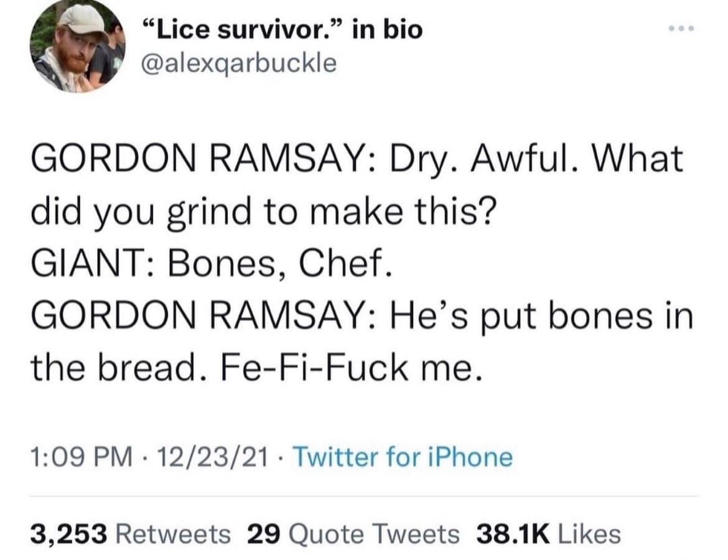Open the Twitter for iPhone source link
This screenshot has height=560, width=728.
[x=403, y=457]
